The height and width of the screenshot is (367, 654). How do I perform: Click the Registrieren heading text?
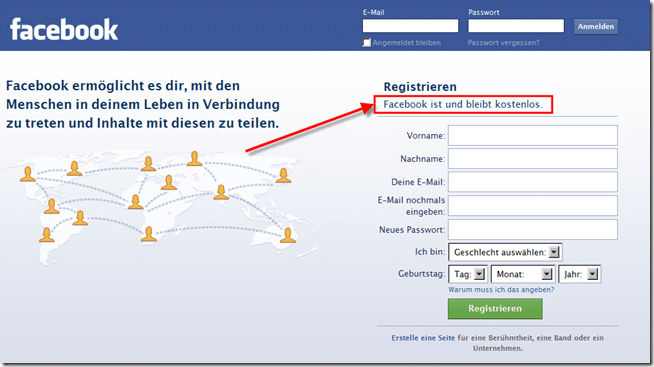(420, 87)
